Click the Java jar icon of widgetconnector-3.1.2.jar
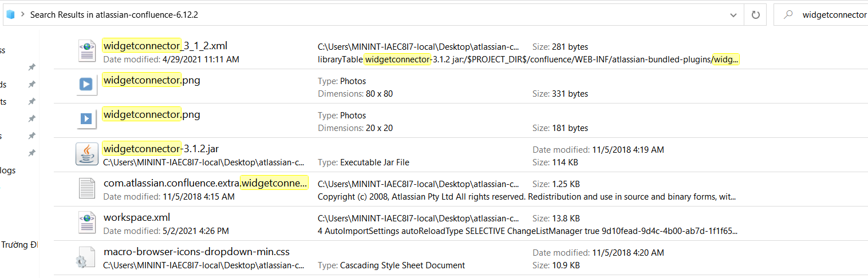The height and width of the screenshot is (278, 868). pyautogui.click(x=87, y=154)
